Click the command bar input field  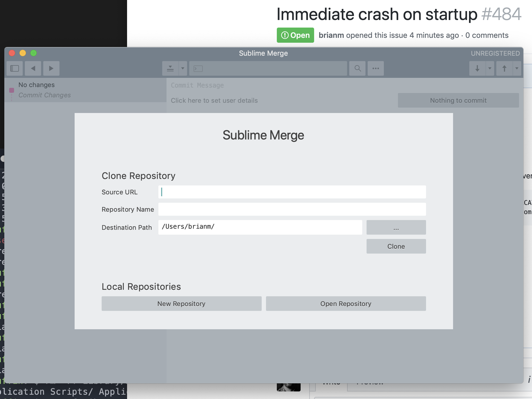tap(268, 68)
